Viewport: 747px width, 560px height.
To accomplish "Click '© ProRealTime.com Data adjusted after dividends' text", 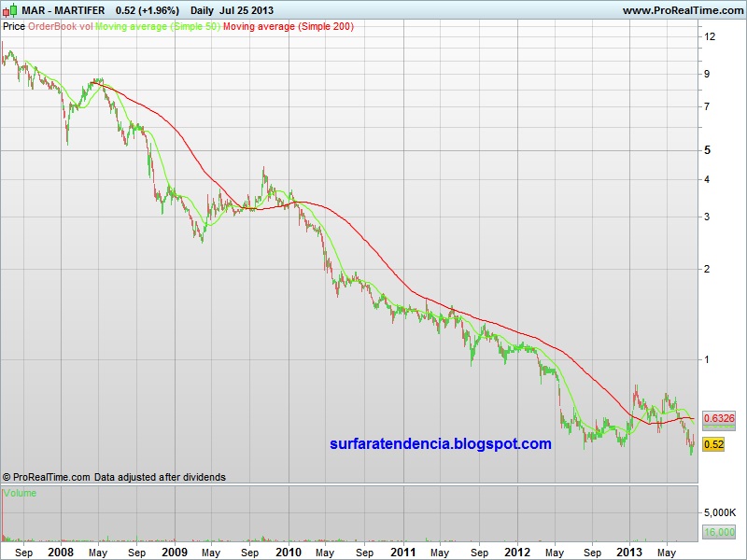I will pos(114,477).
